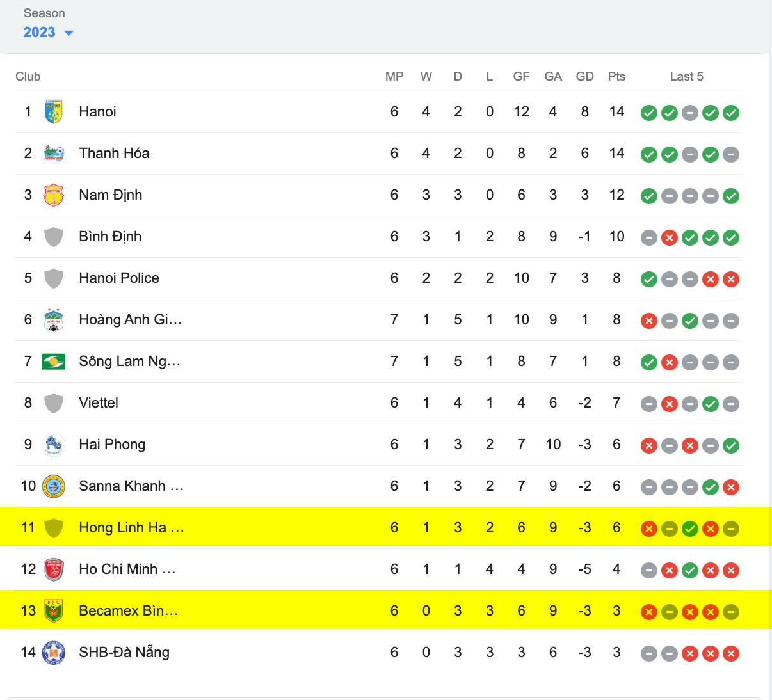772x700 pixels.
Task: Click the SHB-Đà Nẵng club logo
Action: [53, 653]
